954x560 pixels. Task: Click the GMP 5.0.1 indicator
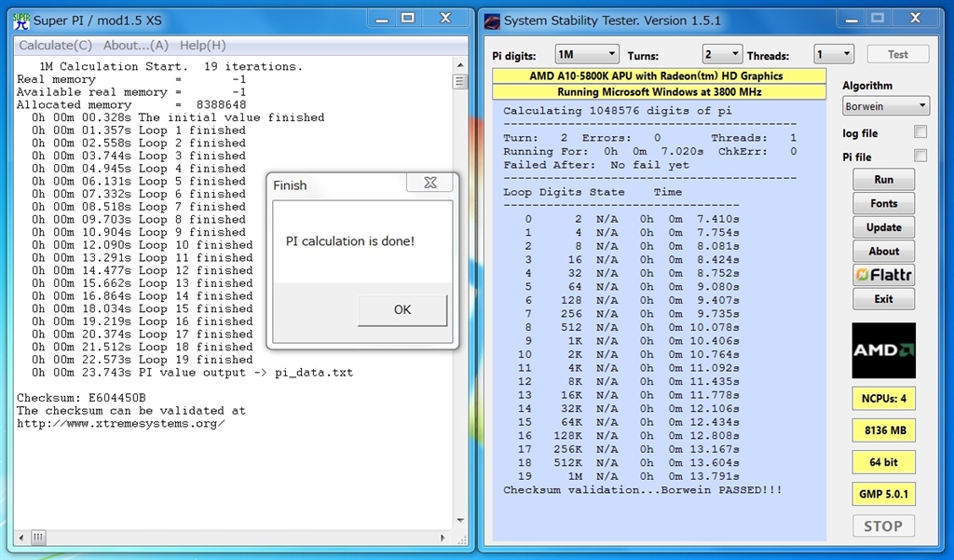[x=883, y=494]
